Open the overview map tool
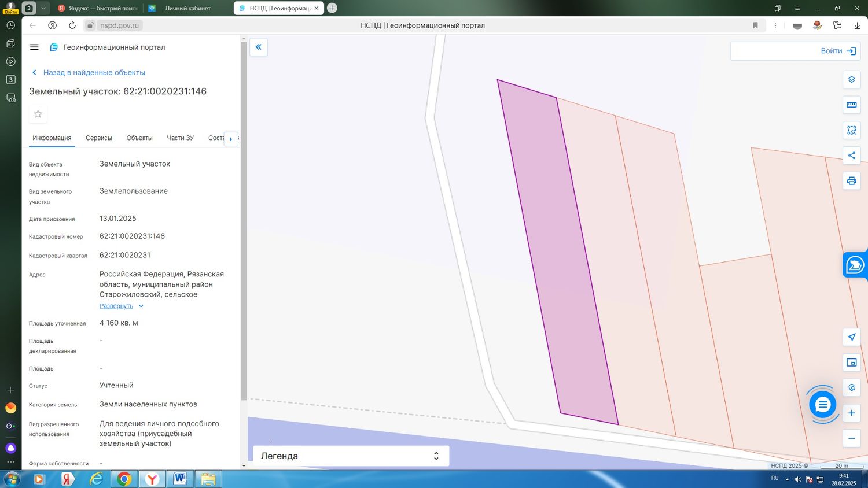 coord(851,363)
